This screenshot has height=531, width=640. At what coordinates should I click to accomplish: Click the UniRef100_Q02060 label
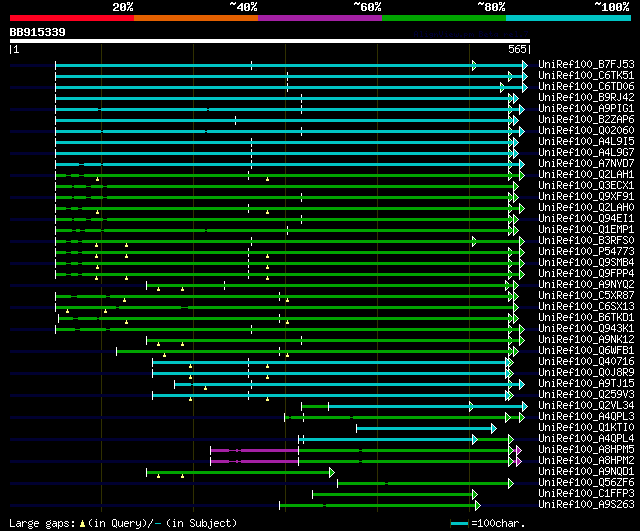(586, 131)
